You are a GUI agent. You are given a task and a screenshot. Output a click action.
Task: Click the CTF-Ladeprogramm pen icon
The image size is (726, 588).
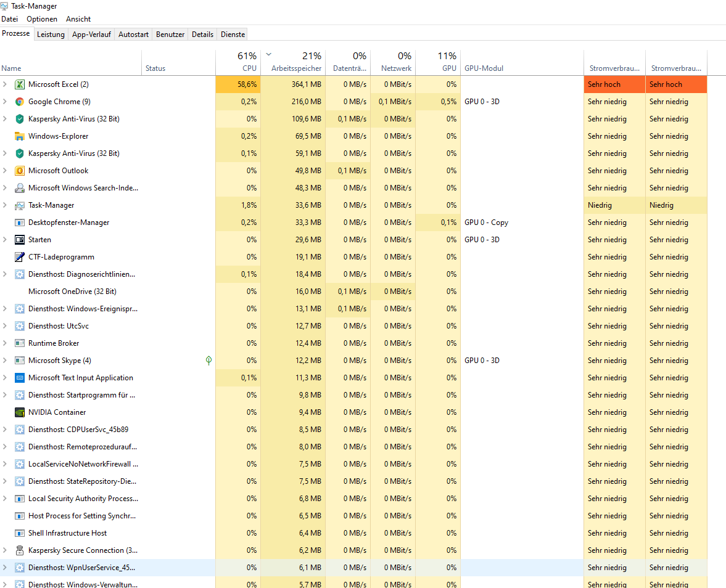20,257
